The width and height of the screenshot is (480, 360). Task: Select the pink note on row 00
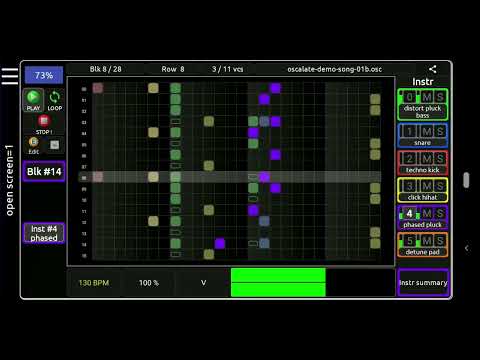click(97, 88)
